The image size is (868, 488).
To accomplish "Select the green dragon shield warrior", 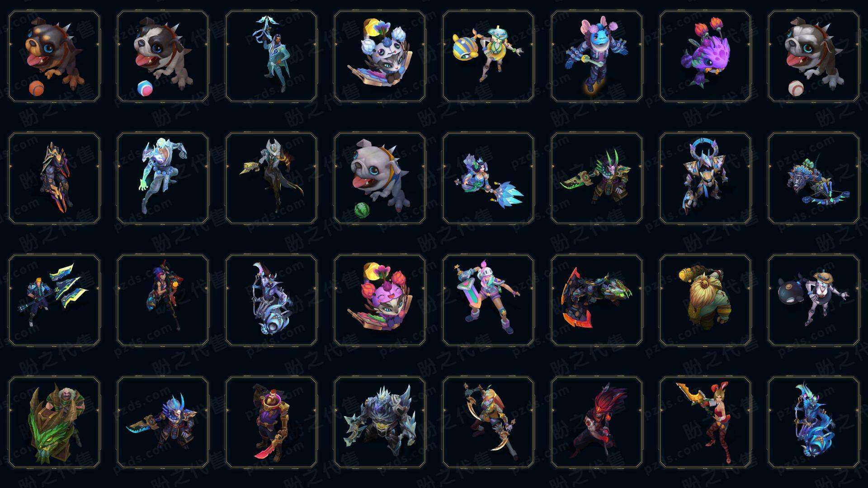I will click(x=54, y=422).
